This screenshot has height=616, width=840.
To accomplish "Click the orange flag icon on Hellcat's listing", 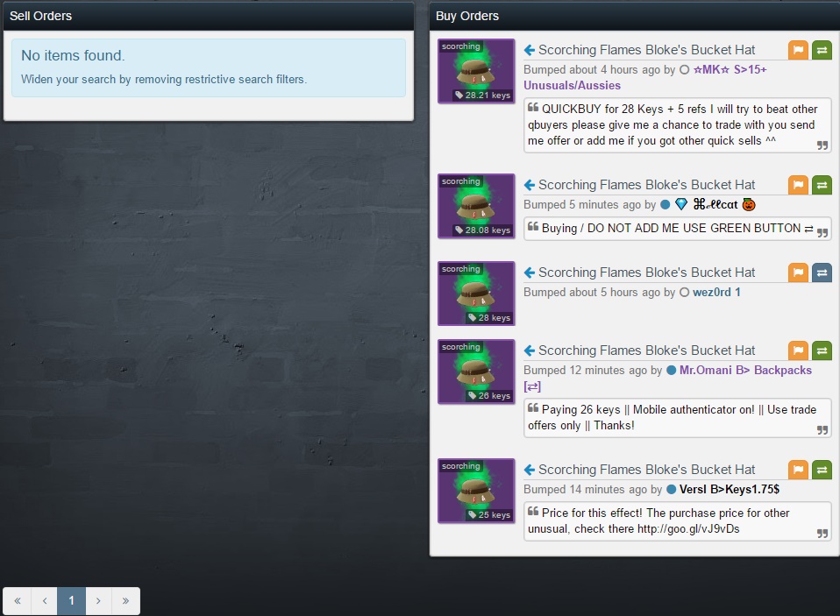I will point(798,185).
